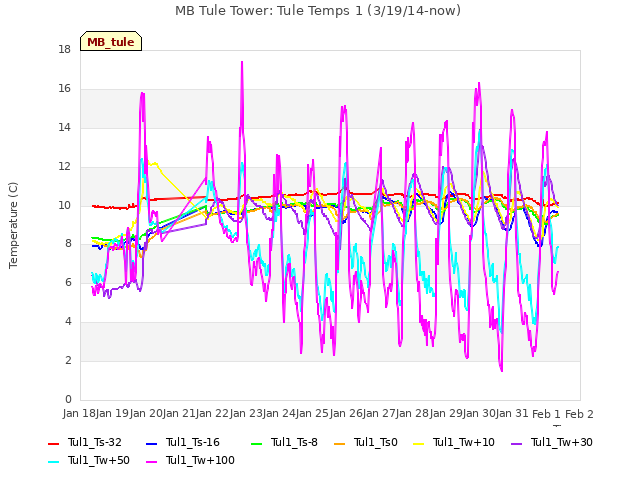640x480 pixels.
Task: Click the magenta Tul1_Tw+100 legend swatch
Action: click(x=151, y=461)
